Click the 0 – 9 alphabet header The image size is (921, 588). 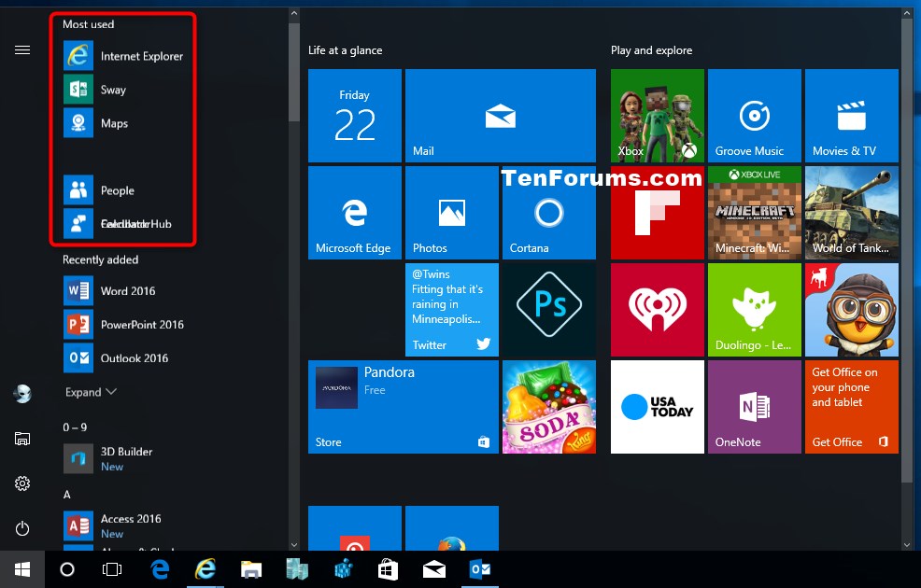[x=75, y=427]
